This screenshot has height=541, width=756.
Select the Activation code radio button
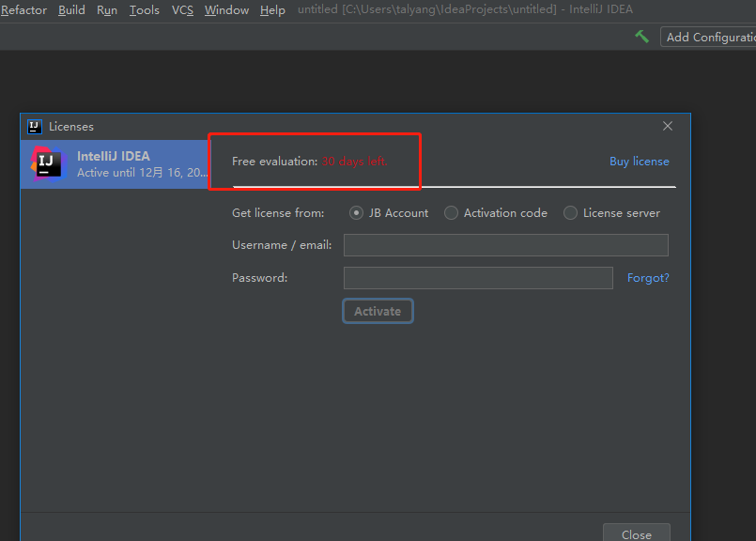pos(451,212)
